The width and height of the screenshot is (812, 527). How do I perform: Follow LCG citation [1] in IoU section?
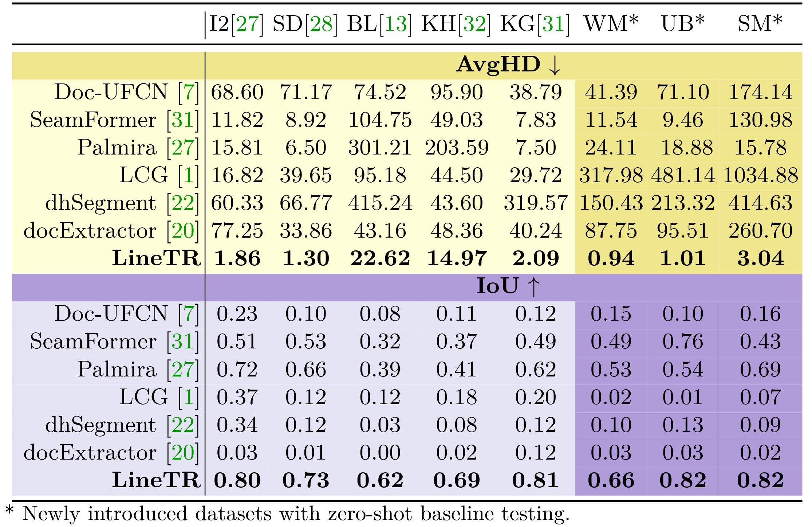[189, 397]
